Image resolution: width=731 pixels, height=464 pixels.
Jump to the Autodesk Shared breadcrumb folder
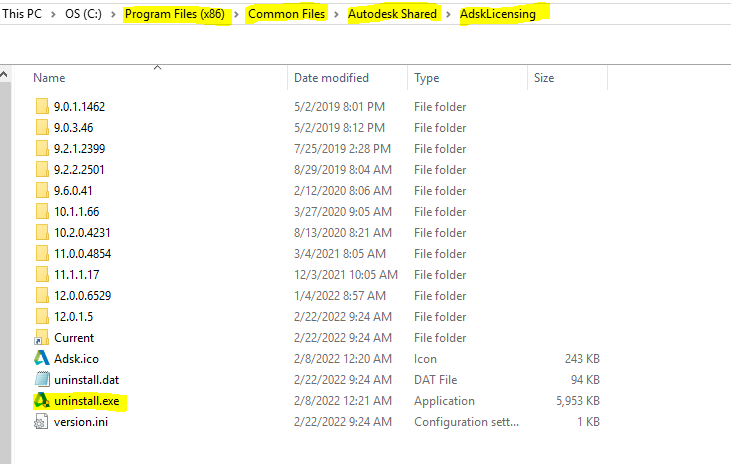tap(392, 14)
